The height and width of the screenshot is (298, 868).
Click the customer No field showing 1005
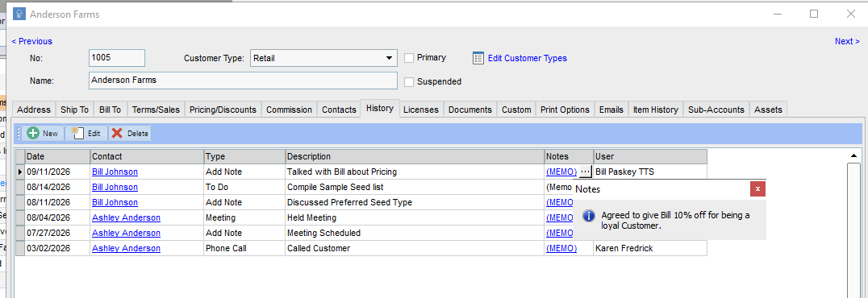[x=117, y=58]
